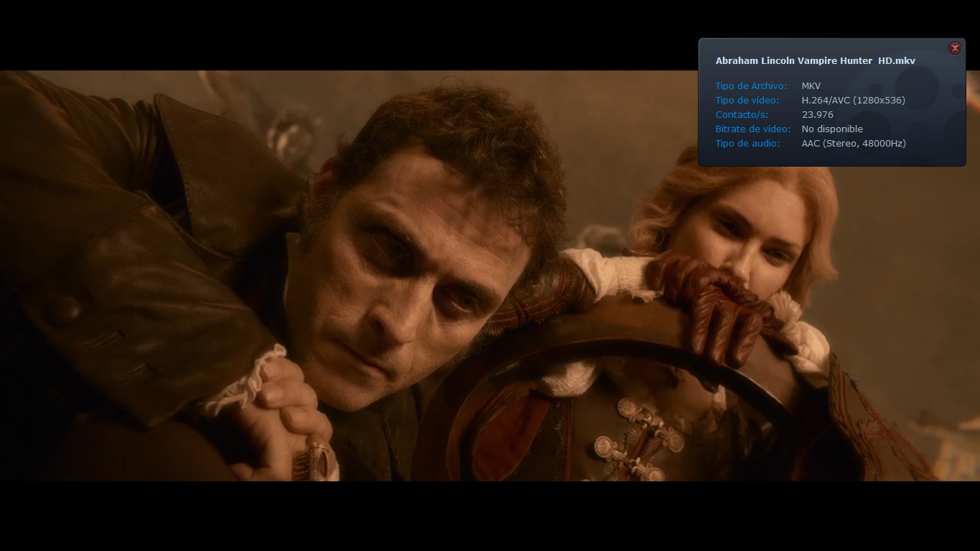The image size is (980, 551).
Task: Click the 'No disponible' bitrate value
Action: point(833,129)
